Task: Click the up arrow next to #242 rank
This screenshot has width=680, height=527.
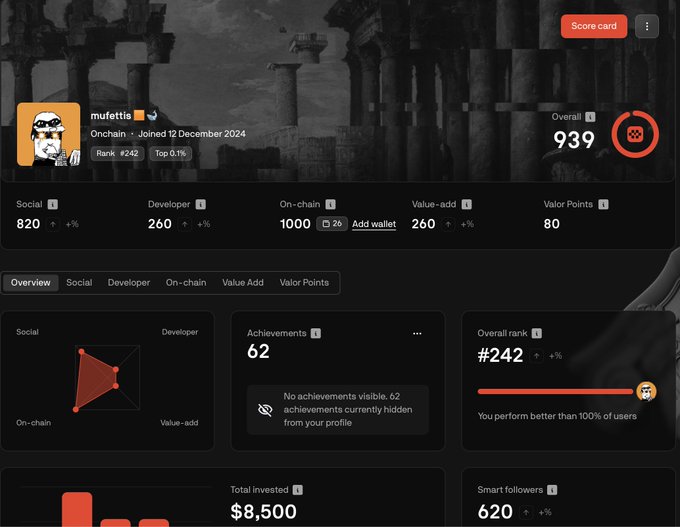Action: [536, 356]
